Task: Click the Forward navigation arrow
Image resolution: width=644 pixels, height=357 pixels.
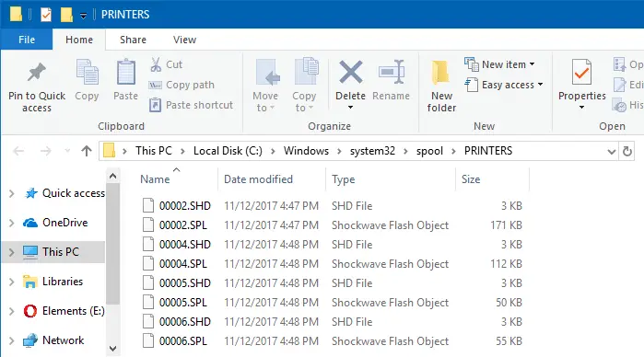Action: (x=45, y=151)
